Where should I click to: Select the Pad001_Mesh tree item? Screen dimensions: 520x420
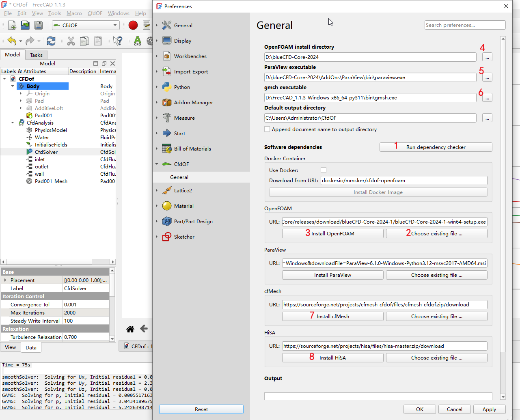click(x=51, y=181)
